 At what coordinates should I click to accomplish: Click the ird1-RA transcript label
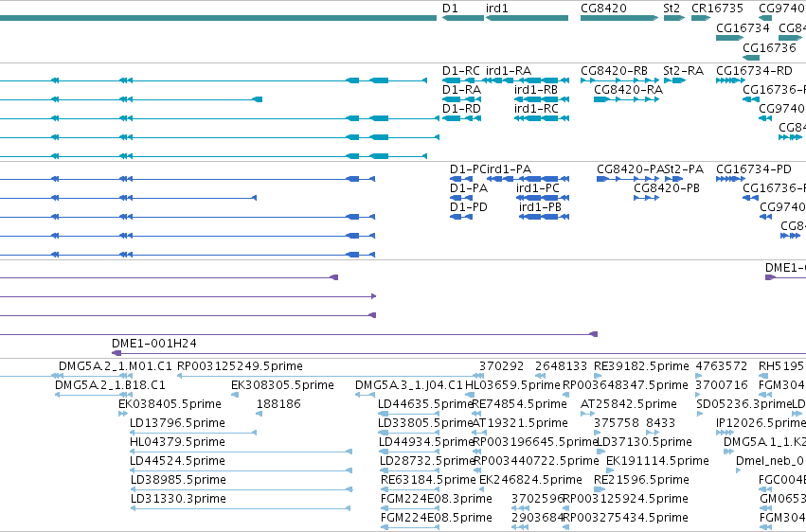(509, 71)
